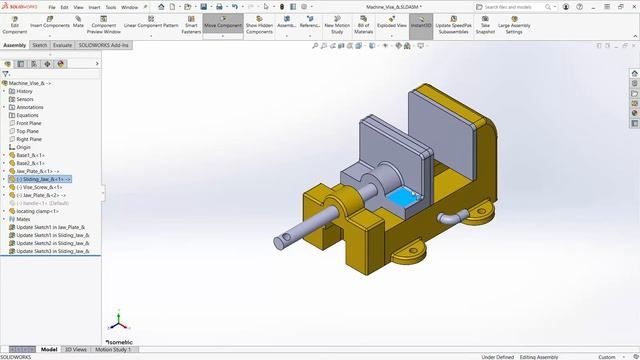Open ConfigurationManager tab

(x=34, y=64)
